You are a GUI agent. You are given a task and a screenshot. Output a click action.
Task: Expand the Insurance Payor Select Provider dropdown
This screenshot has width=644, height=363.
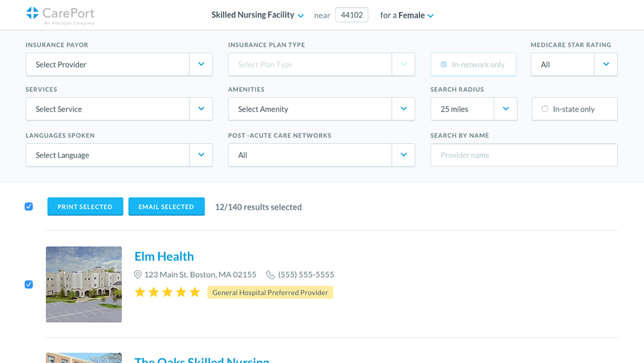[x=119, y=64]
